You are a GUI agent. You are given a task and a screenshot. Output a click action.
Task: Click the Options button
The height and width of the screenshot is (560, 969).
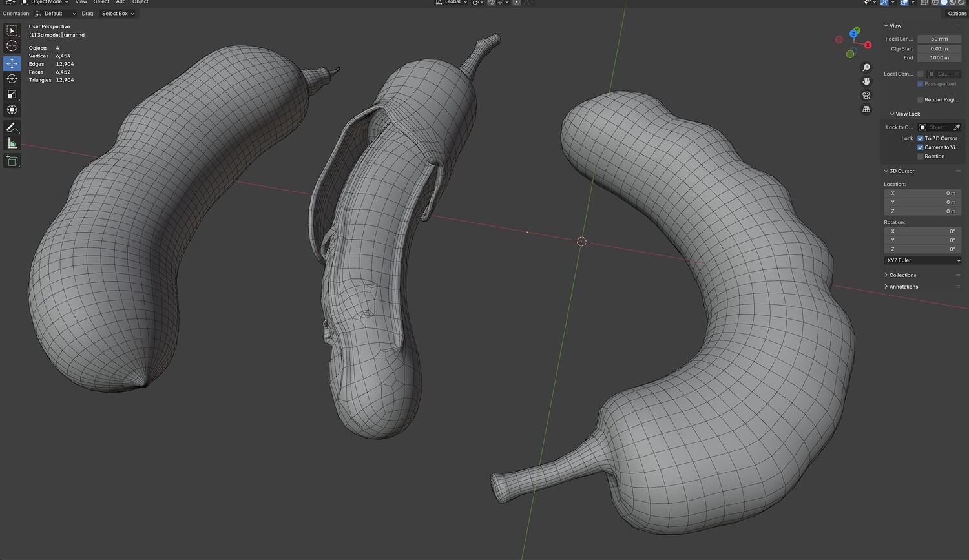click(x=957, y=14)
